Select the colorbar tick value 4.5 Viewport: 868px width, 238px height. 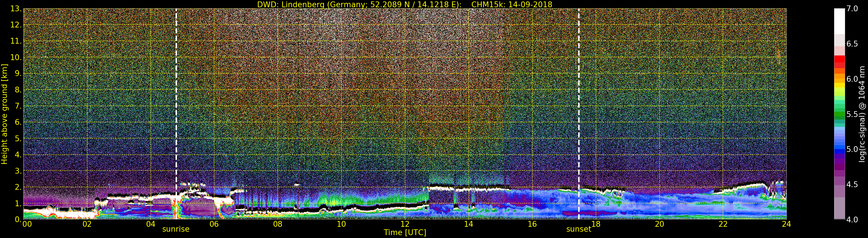coord(852,185)
